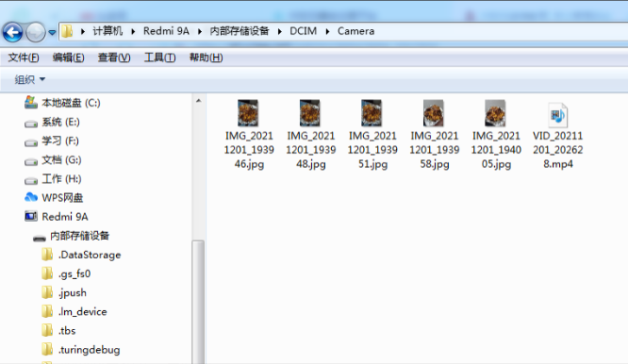Click the 内部存储设备 storage icon in tree
This screenshot has width=628, height=364.
click(x=40, y=238)
